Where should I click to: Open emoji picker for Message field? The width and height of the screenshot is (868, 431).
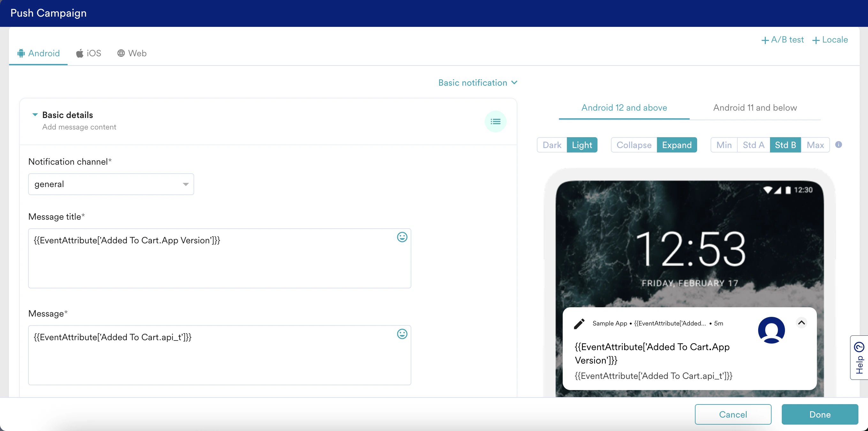[x=402, y=334]
